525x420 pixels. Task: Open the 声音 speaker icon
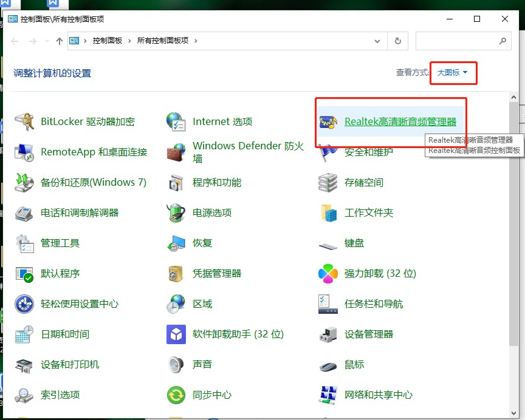(176, 364)
